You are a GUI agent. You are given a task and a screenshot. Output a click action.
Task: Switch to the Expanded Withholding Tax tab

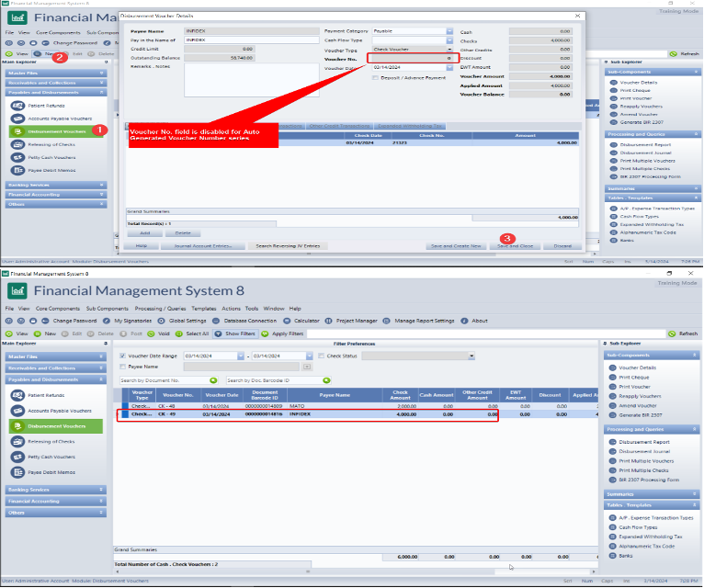click(x=410, y=126)
